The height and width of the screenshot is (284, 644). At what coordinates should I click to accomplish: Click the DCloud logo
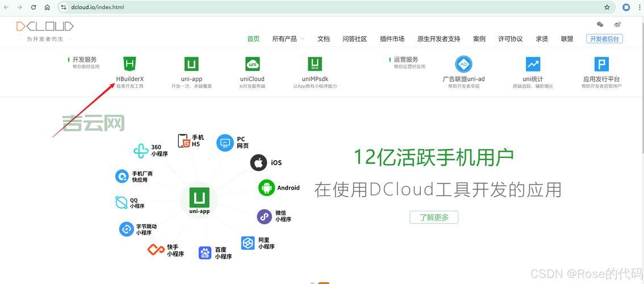tap(45, 27)
